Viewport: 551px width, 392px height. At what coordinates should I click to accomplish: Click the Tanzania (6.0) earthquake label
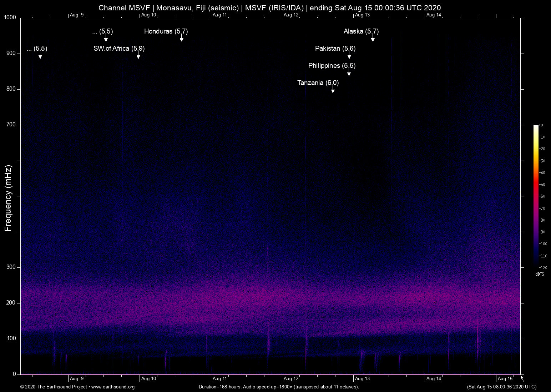318,83
